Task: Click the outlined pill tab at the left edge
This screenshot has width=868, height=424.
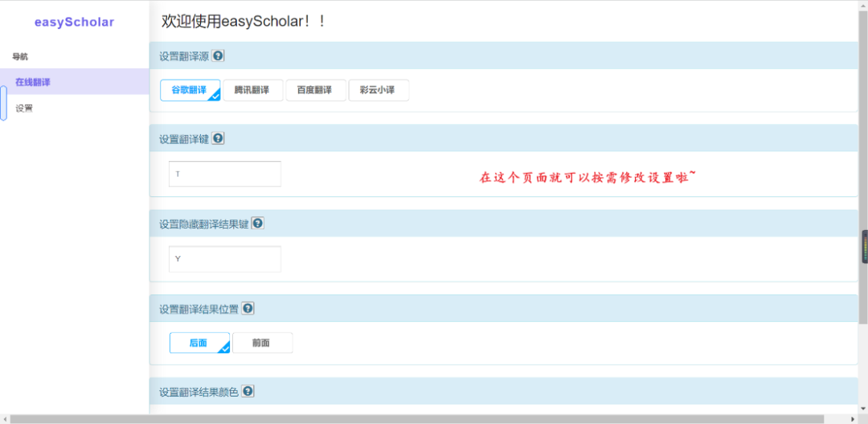Action: coord(3,103)
